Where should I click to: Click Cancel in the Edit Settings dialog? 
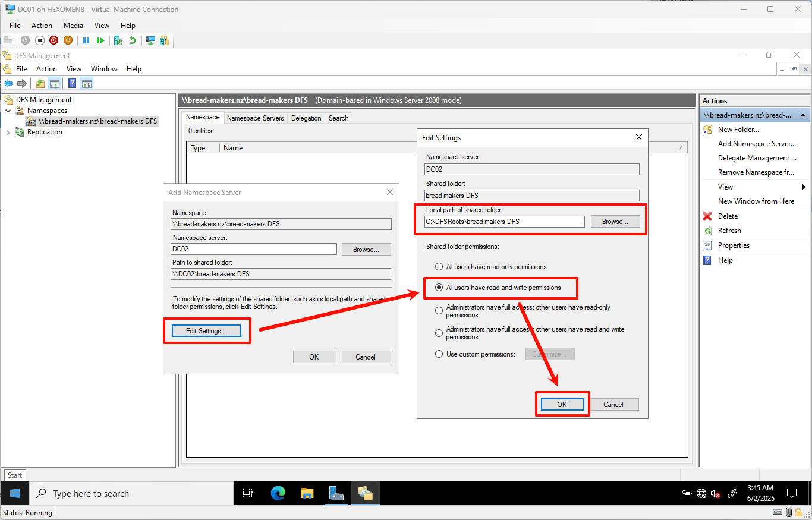pyautogui.click(x=613, y=404)
